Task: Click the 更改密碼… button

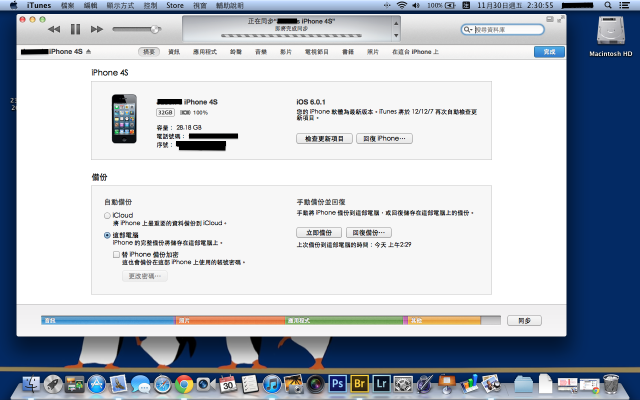Action: pyautogui.click(x=145, y=276)
